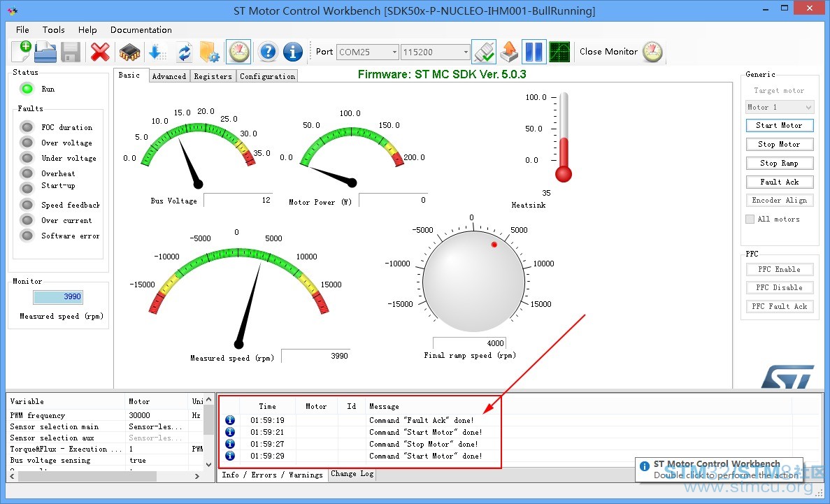This screenshot has height=504, width=830.
Task: Click the Final ramp speed value field 4000
Action: click(469, 343)
